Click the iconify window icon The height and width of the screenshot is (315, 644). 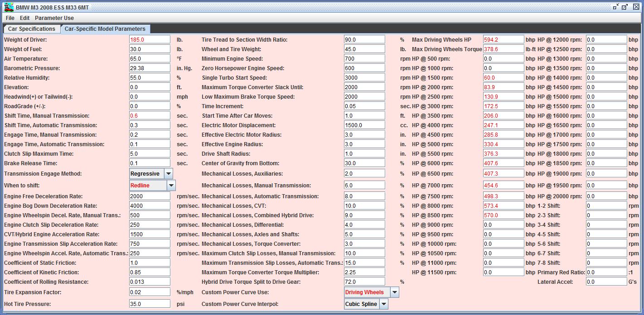coord(616,7)
